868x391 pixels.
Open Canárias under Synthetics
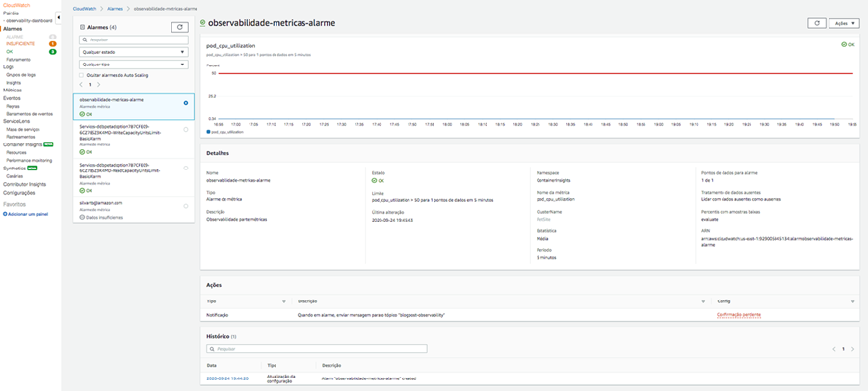(x=14, y=176)
